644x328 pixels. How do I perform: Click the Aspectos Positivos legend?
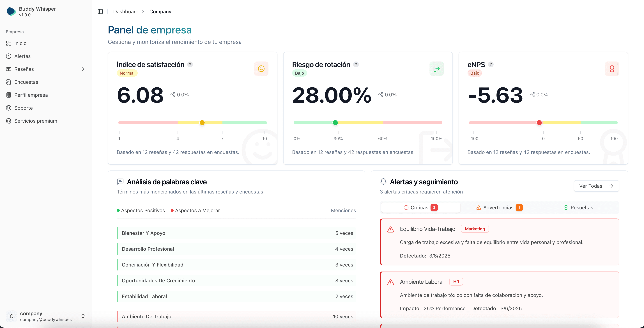tap(141, 210)
